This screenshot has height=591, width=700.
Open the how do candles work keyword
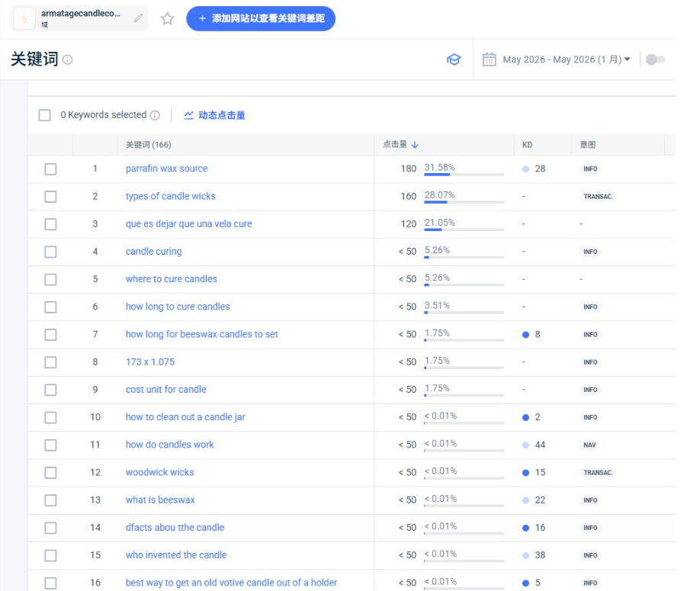point(169,445)
